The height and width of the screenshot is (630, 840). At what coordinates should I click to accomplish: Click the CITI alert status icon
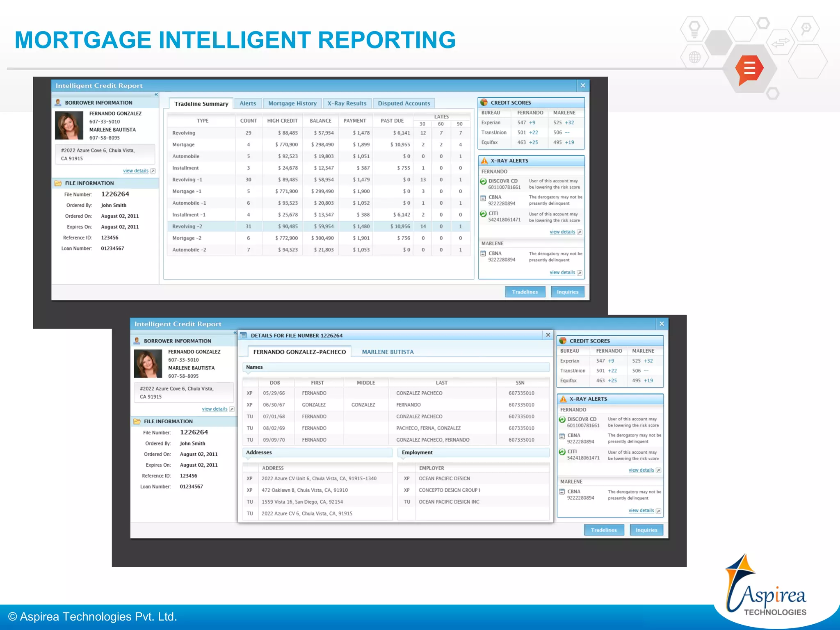483,214
